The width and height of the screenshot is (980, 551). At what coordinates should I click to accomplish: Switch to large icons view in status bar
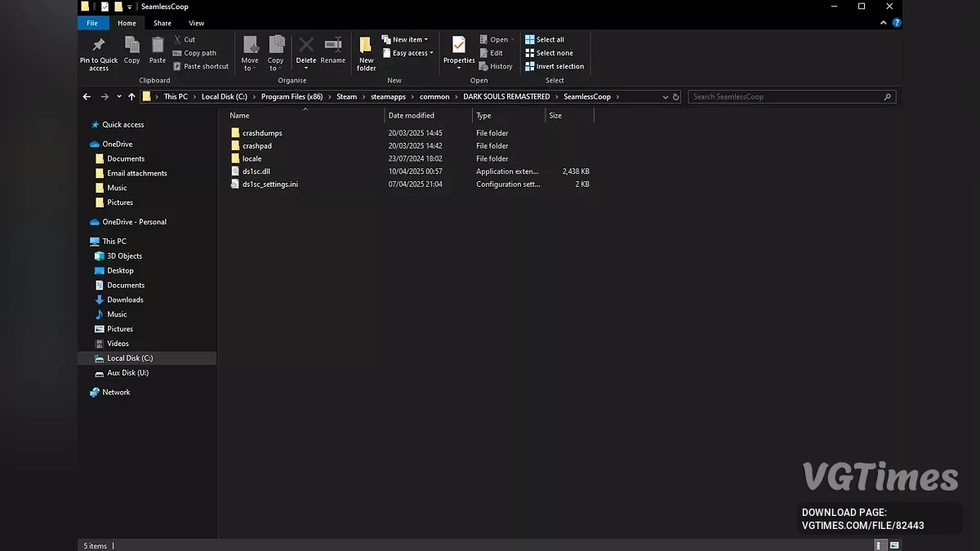[x=894, y=545]
